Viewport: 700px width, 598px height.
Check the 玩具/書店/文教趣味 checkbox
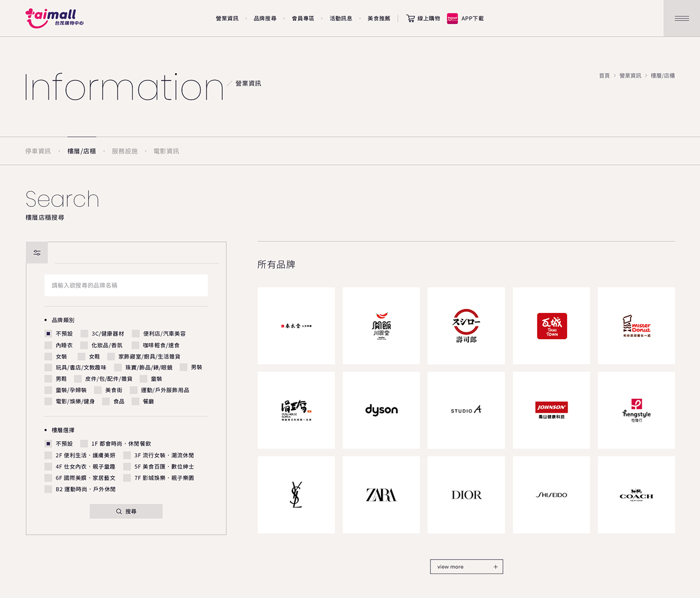(48, 368)
